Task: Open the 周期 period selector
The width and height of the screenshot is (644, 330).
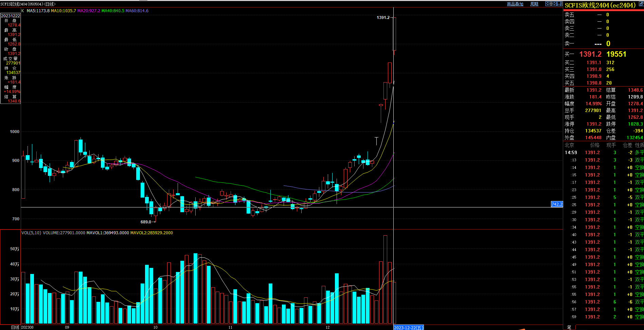Action: (x=534, y=4)
